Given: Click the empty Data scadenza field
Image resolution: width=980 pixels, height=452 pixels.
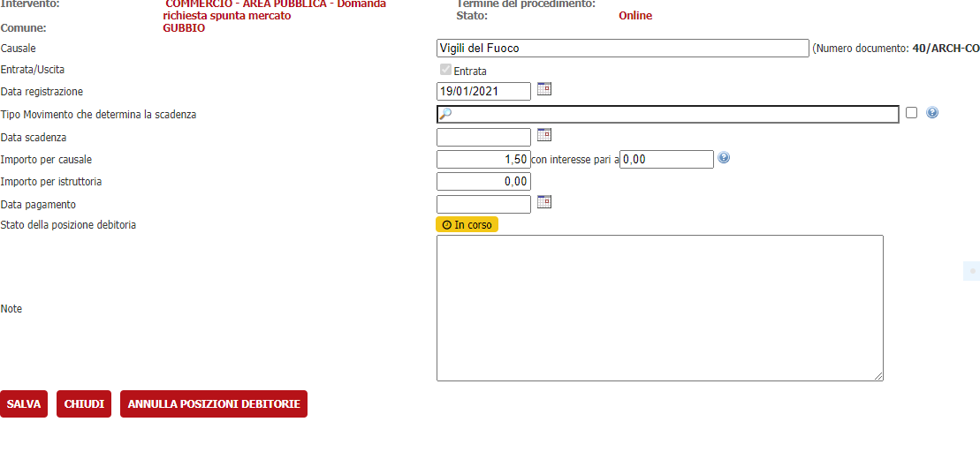Looking at the screenshot, I should (483, 137).
